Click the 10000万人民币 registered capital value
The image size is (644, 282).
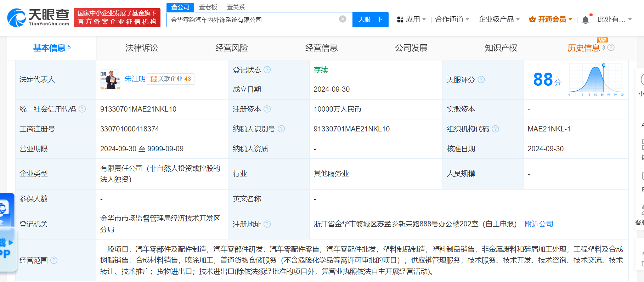[x=337, y=109]
